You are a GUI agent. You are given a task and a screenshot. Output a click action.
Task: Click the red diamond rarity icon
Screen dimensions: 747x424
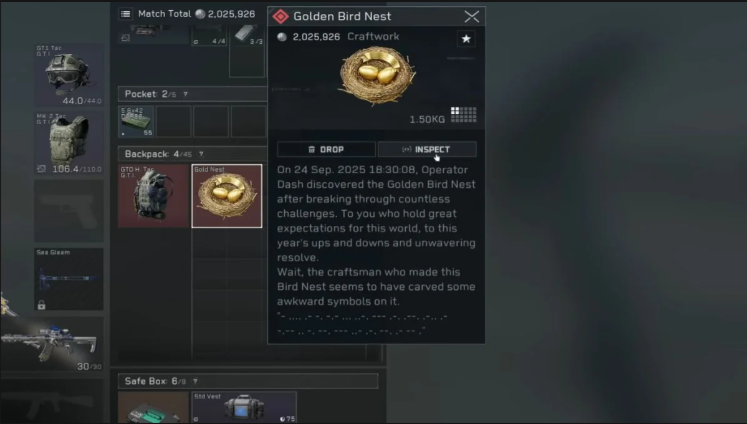point(281,16)
